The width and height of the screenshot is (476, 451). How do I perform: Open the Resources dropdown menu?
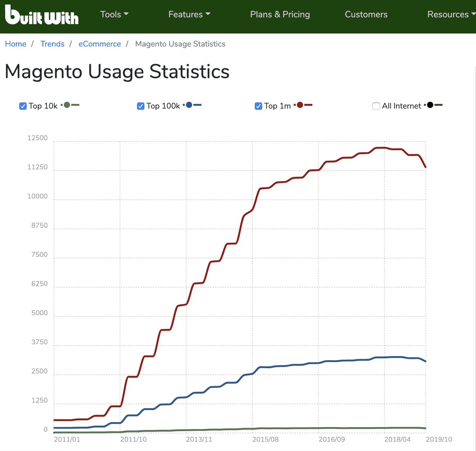pyautogui.click(x=451, y=14)
